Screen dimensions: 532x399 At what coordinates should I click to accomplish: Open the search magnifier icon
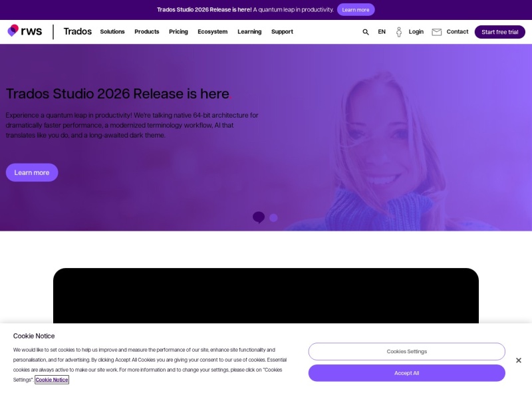click(365, 32)
